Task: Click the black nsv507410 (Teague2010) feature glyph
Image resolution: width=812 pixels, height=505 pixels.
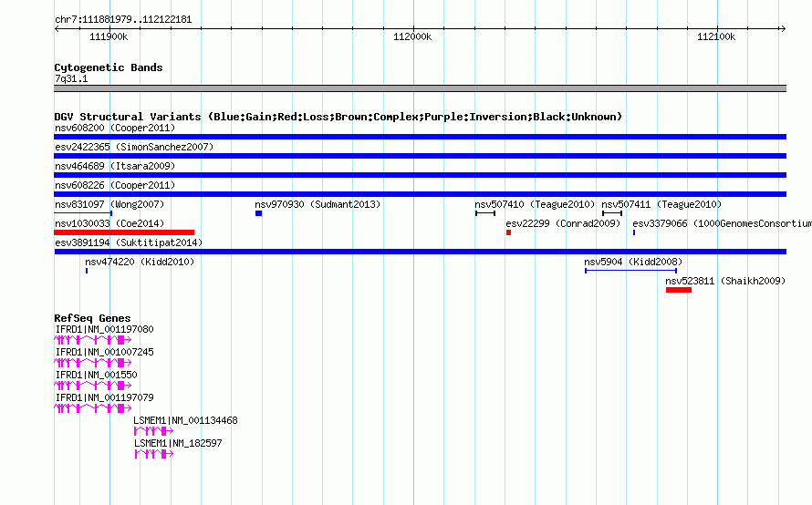Action: tap(485, 213)
